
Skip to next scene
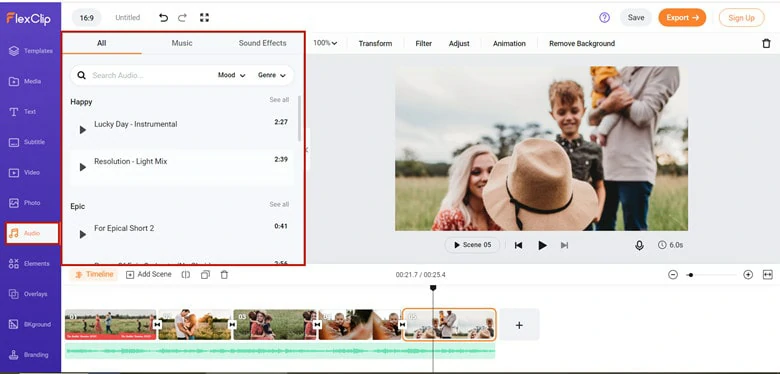[x=564, y=245]
